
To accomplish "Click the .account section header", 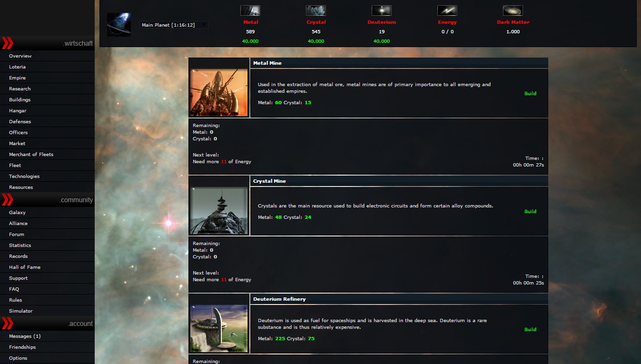I will pos(47,324).
